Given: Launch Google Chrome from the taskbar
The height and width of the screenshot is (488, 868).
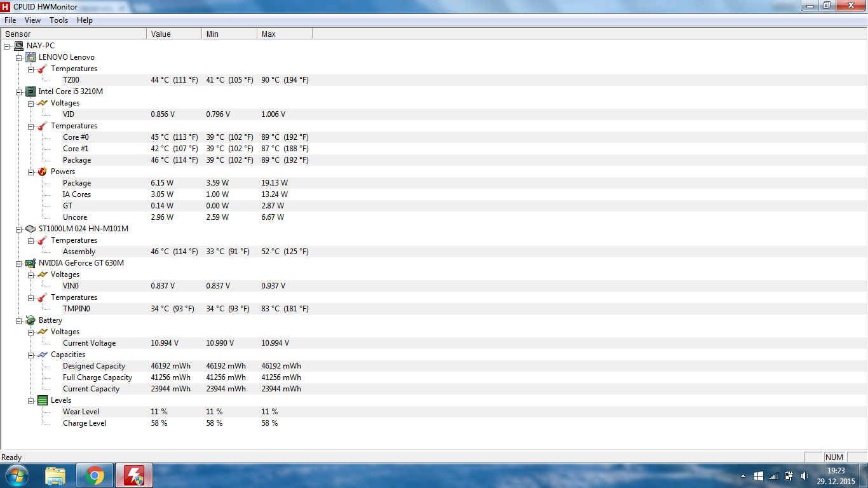Looking at the screenshot, I should [95, 475].
